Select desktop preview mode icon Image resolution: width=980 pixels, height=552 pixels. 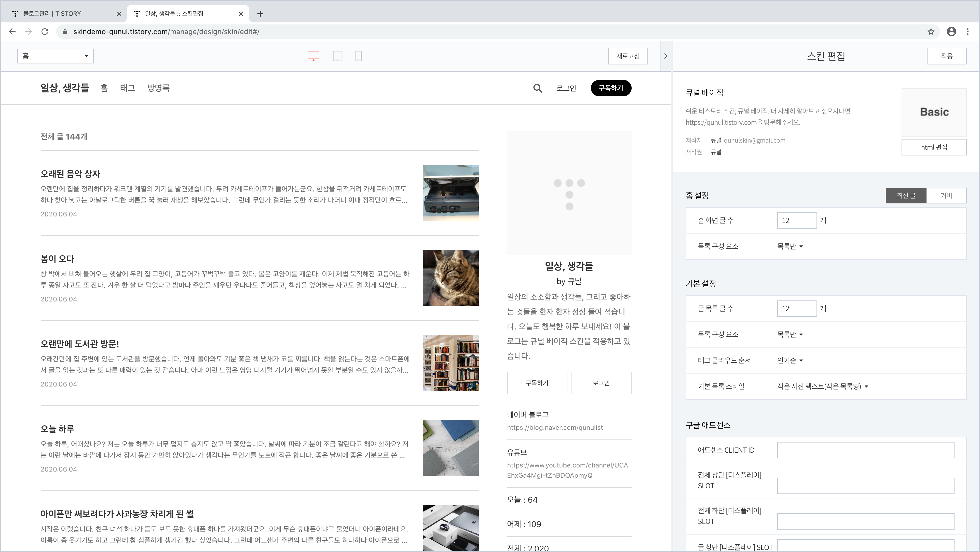[x=313, y=56]
